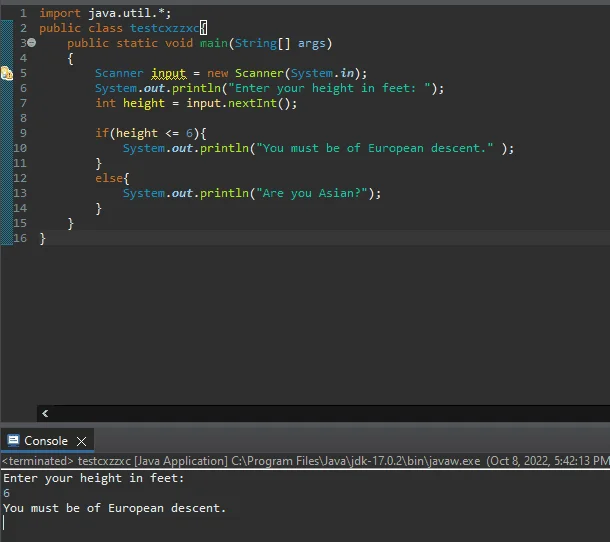The height and width of the screenshot is (542, 610).
Task: Select the Console tab
Action: pyautogui.click(x=46, y=441)
